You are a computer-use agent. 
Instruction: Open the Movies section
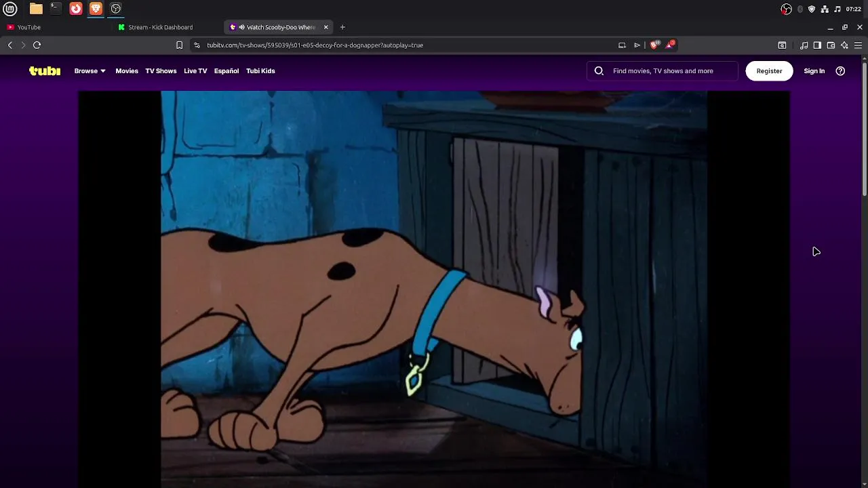[127, 70]
